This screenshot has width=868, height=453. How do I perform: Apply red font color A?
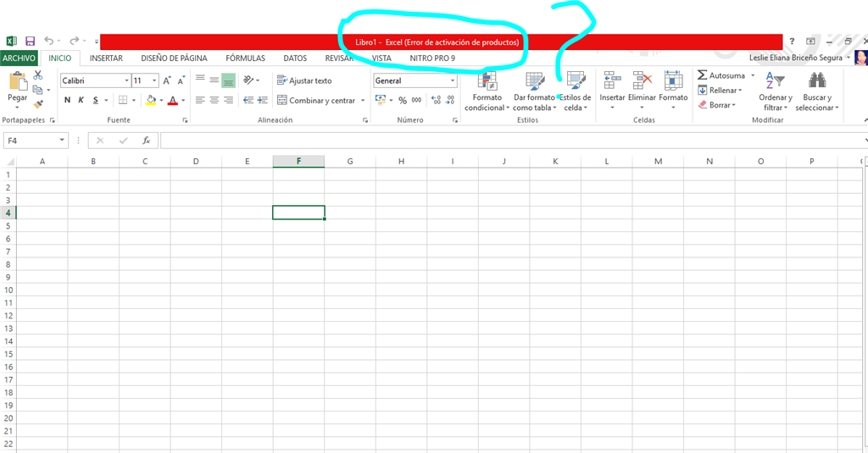(x=173, y=100)
